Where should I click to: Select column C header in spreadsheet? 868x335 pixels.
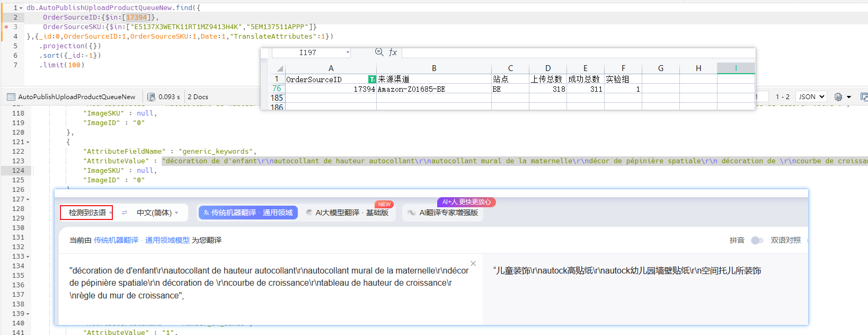[x=510, y=68]
